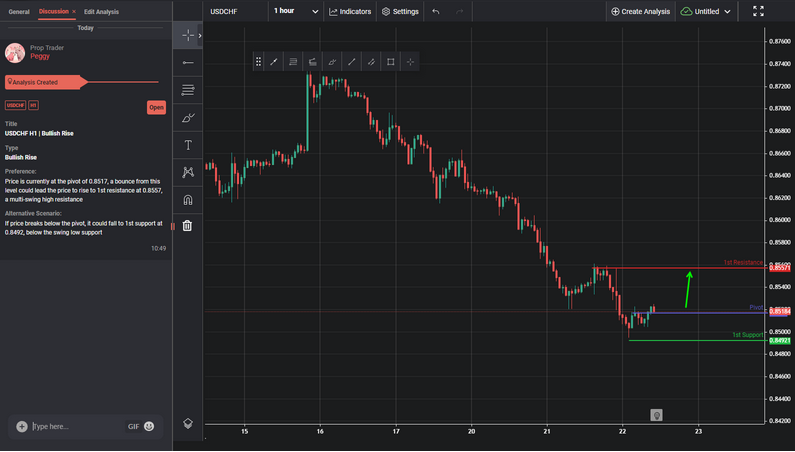Open the Indicators menu
The image size is (795, 452).
point(350,11)
